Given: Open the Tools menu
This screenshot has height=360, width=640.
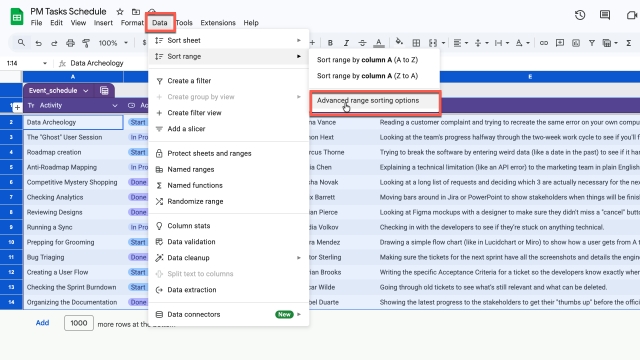Looking at the screenshot, I should tap(184, 23).
